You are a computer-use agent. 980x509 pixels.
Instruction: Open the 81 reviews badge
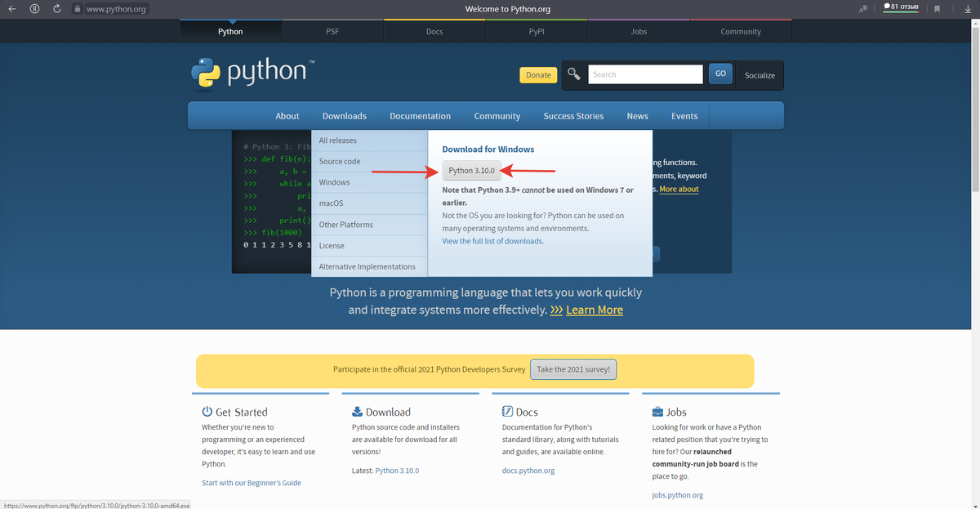coord(902,7)
